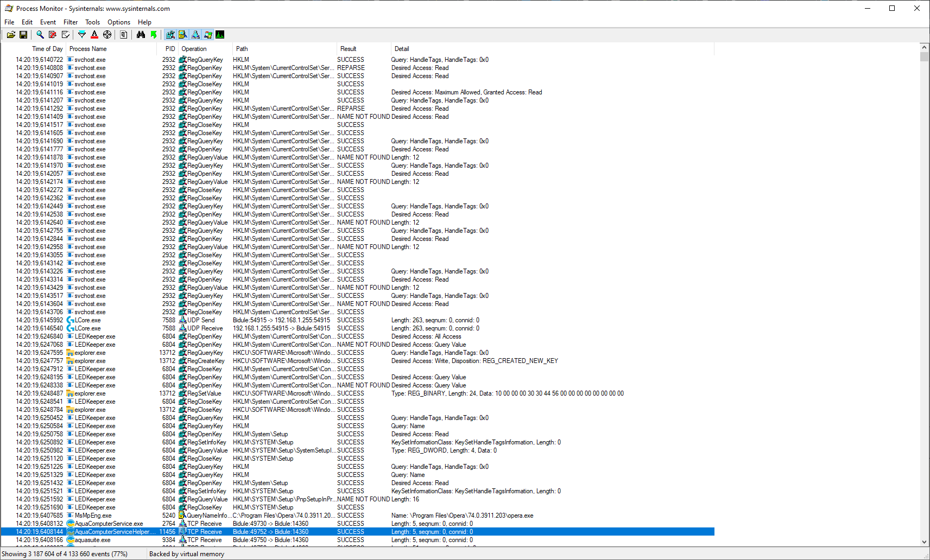Click the Detail column header
The image size is (930, 560).
(553, 49)
